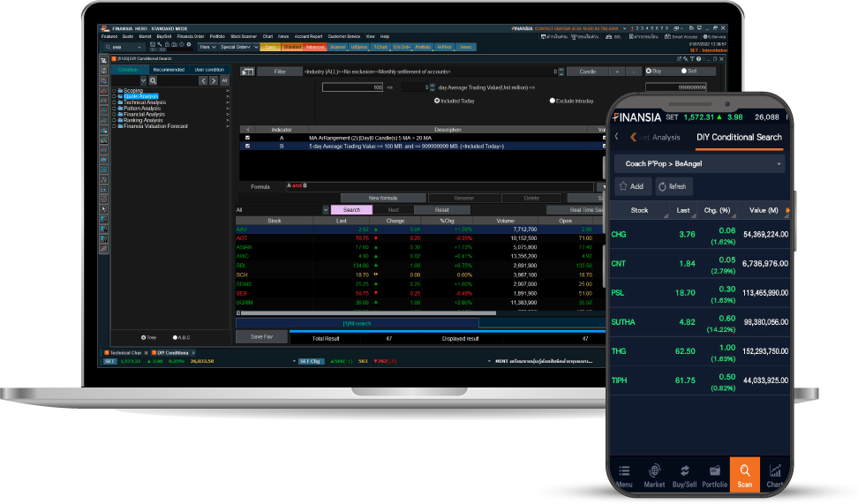Toggle checkbox for indicator A row
This screenshot has width=858, height=504.
point(247,138)
